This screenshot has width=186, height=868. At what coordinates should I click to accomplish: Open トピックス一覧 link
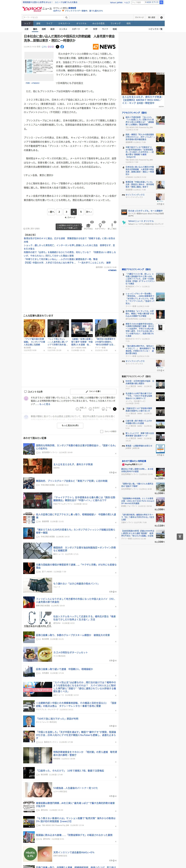pyautogui.click(x=155, y=29)
